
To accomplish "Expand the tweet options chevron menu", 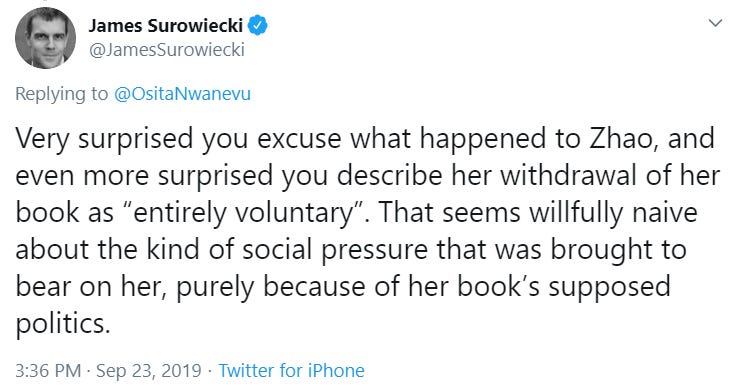I will (715, 23).
